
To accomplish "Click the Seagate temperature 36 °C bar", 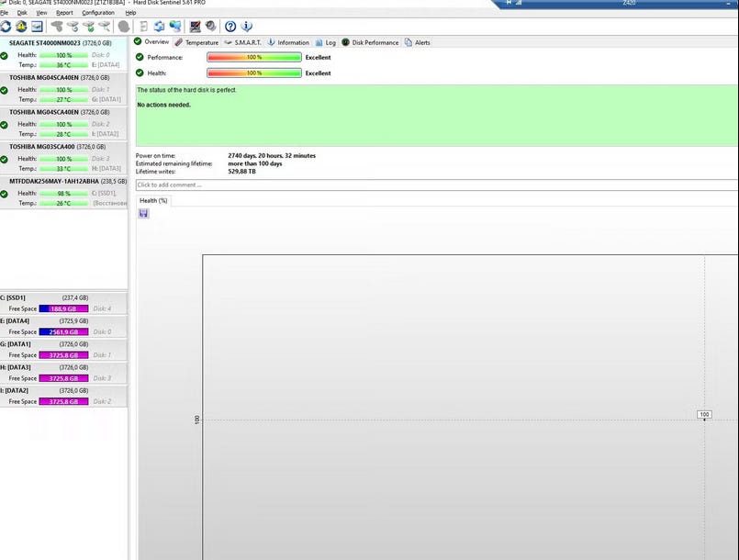I will (x=63, y=65).
